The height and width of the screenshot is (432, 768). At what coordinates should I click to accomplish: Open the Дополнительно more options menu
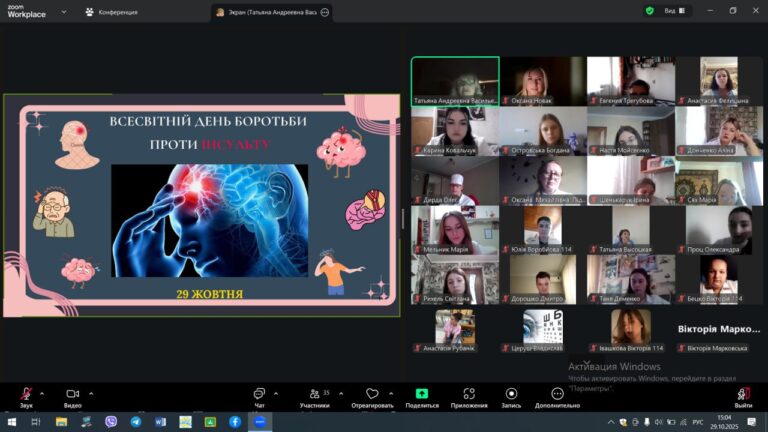(x=557, y=395)
